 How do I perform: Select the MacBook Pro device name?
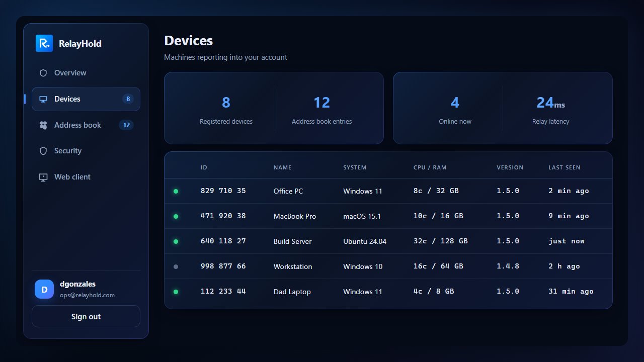295,216
